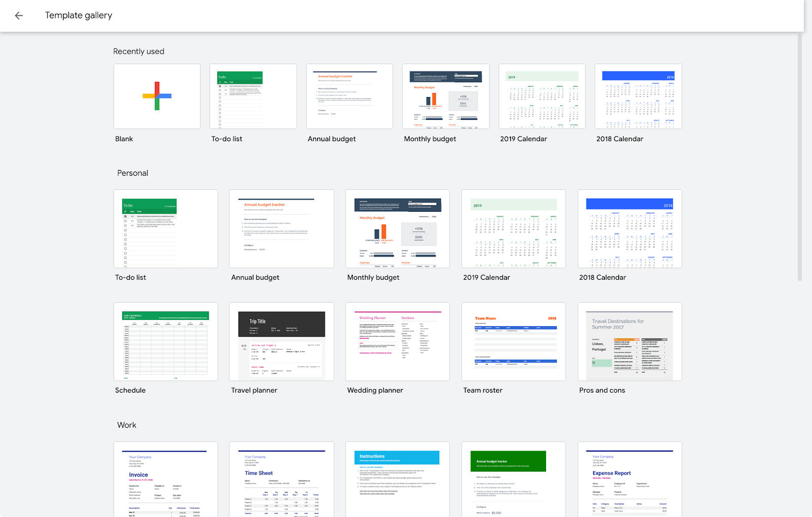Open the Blank spreadsheet plus thumbnail
This screenshot has width=812, height=517.
157,96
